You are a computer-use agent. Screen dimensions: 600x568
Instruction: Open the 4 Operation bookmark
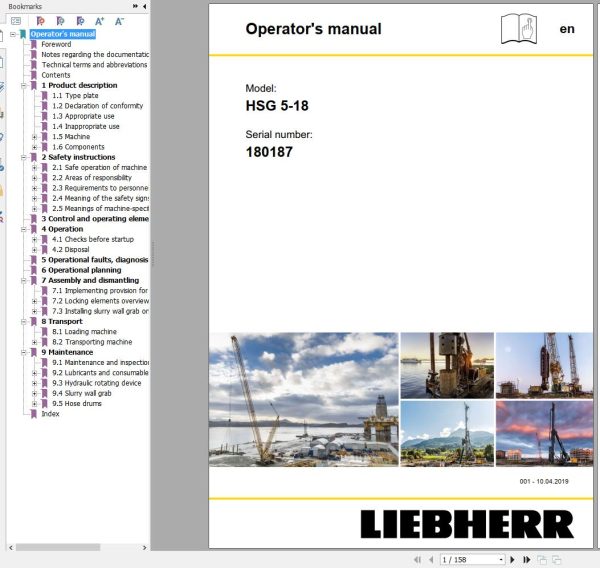click(x=62, y=229)
